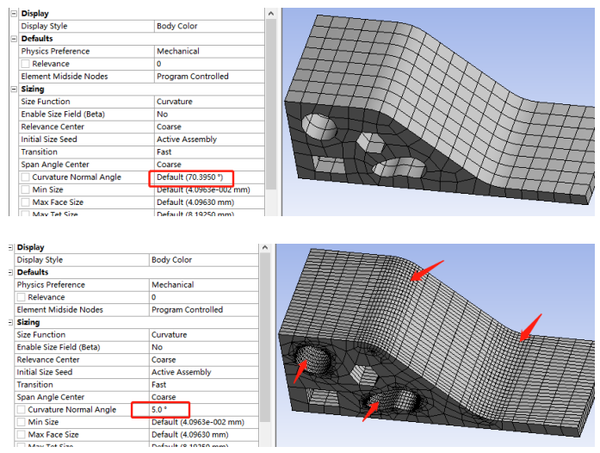This screenshot has width=600, height=453.
Task: Click the scrollbar thumb in upper details panel
Action: [271, 104]
